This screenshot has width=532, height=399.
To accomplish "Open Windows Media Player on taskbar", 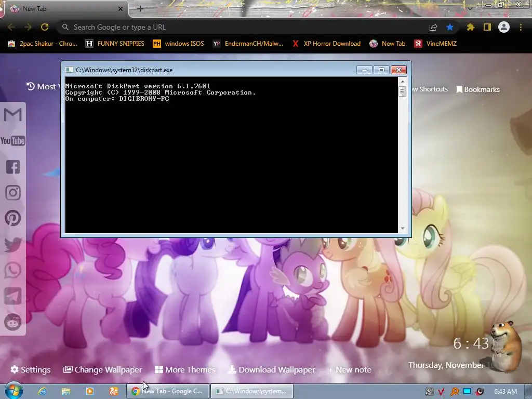I will coord(89,391).
